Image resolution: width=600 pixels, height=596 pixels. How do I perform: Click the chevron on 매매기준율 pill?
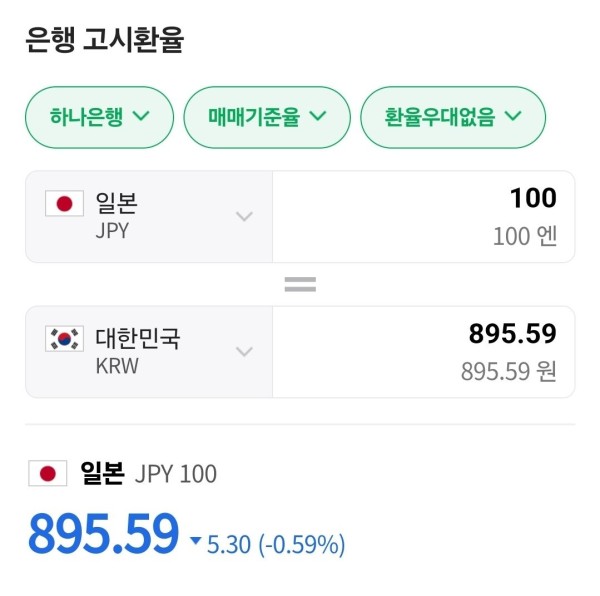318,115
